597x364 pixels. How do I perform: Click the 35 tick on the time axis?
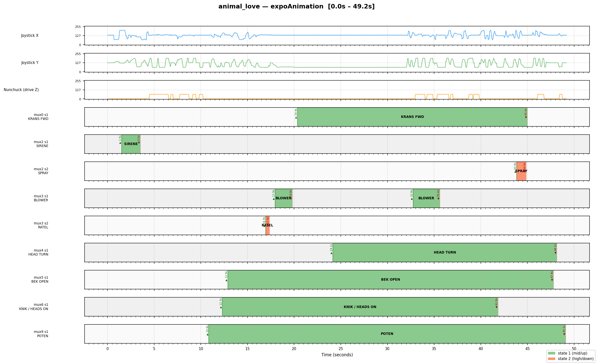(434, 349)
